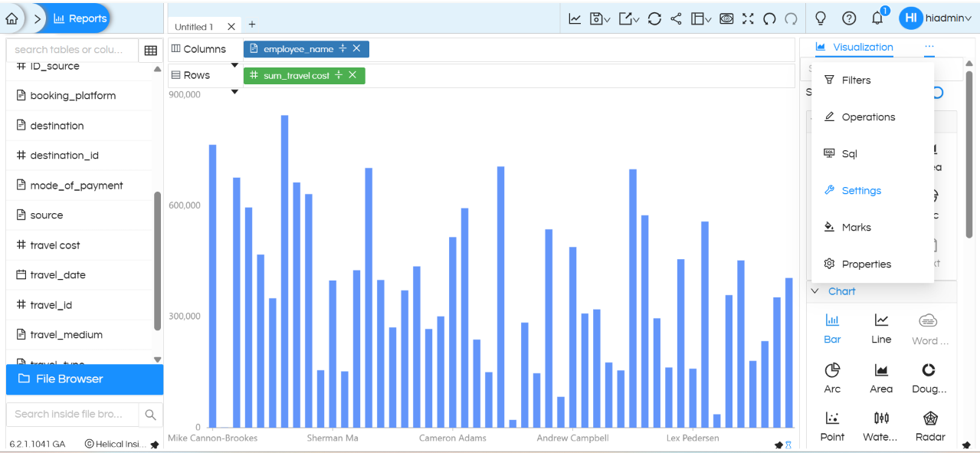Expand the Columns shelf dropdown arrow
Screen dimensions: 980x453
pos(234,65)
